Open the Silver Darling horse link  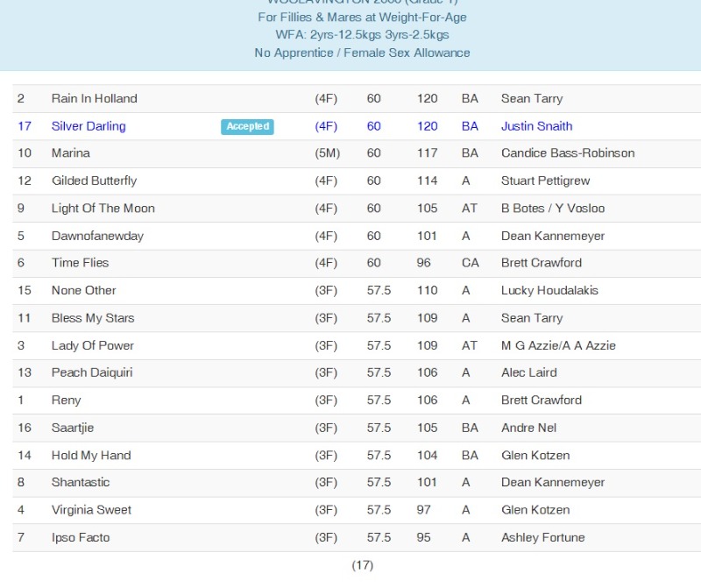[89, 126]
